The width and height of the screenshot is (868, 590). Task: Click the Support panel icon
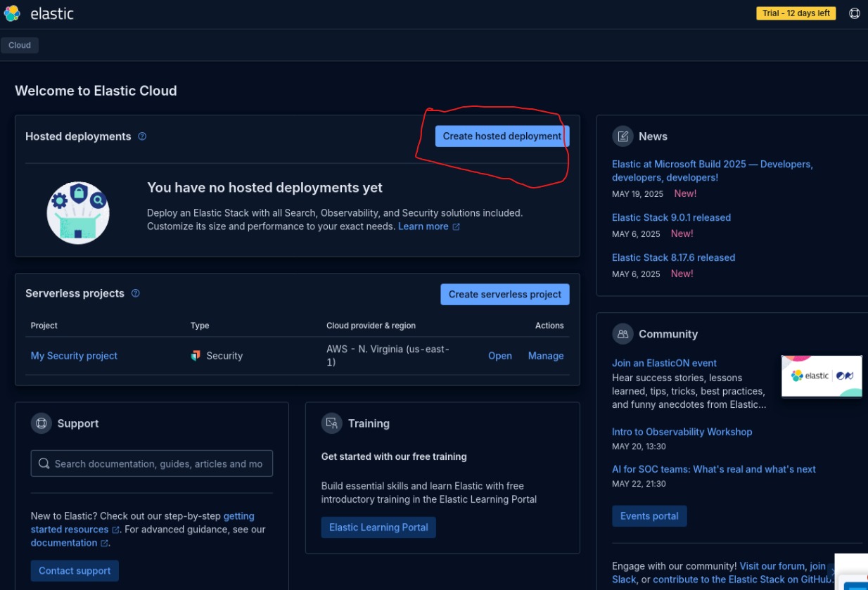point(42,423)
